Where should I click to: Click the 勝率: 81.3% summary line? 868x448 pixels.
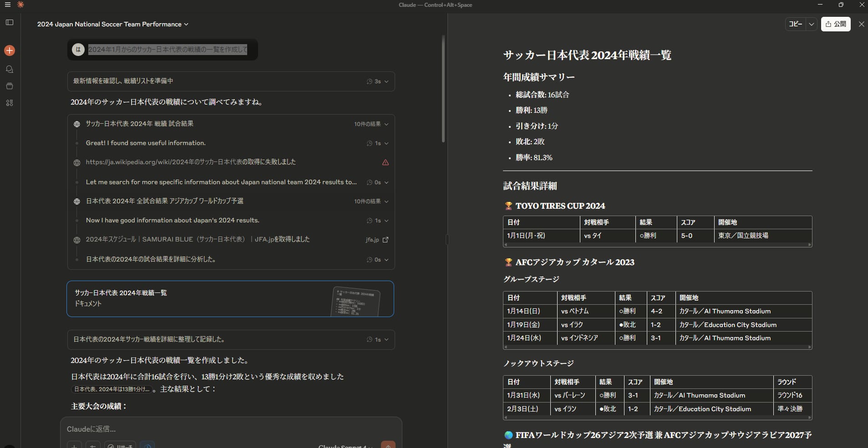[x=534, y=157]
